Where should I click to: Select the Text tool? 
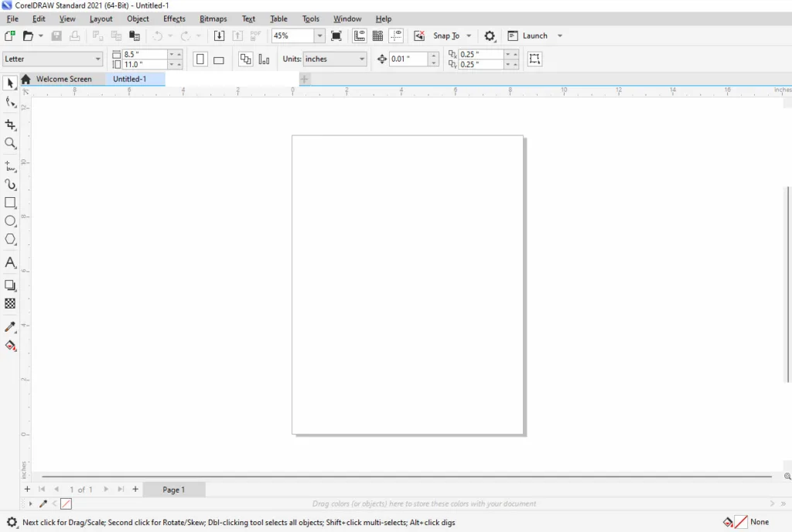coord(10,262)
